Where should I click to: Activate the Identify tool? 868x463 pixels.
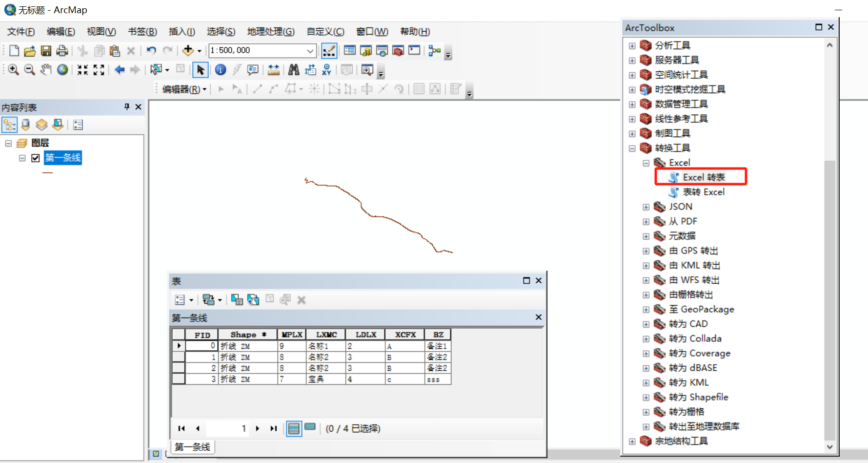click(221, 70)
